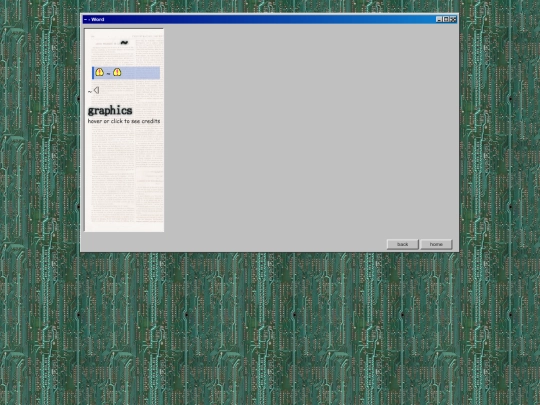Viewport: 540px width, 405px height.
Task: Click the 'graphics' heading
Action: [x=110, y=111]
